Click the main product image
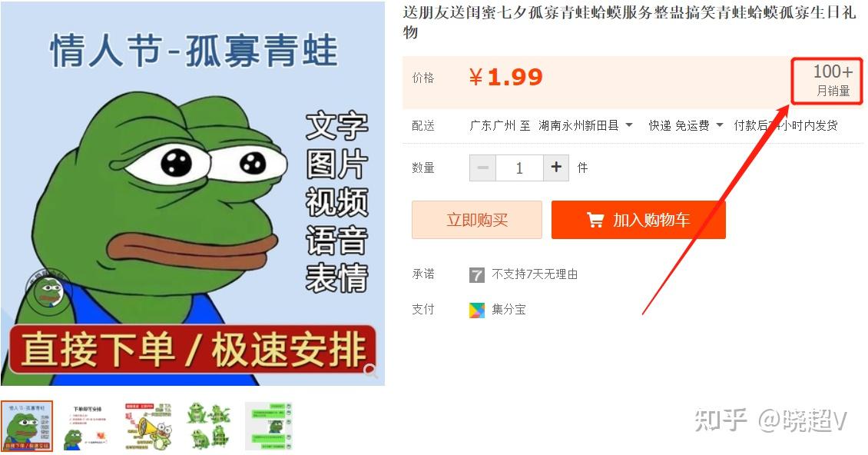 pyautogui.click(x=193, y=194)
